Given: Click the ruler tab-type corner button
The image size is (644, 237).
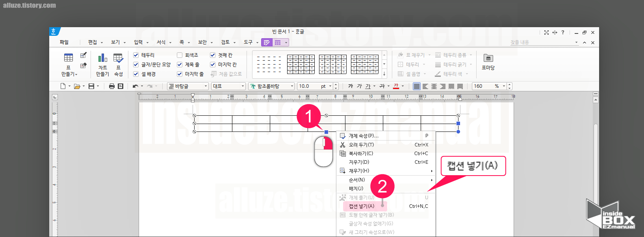Looking at the screenshot, I should tap(55, 97).
